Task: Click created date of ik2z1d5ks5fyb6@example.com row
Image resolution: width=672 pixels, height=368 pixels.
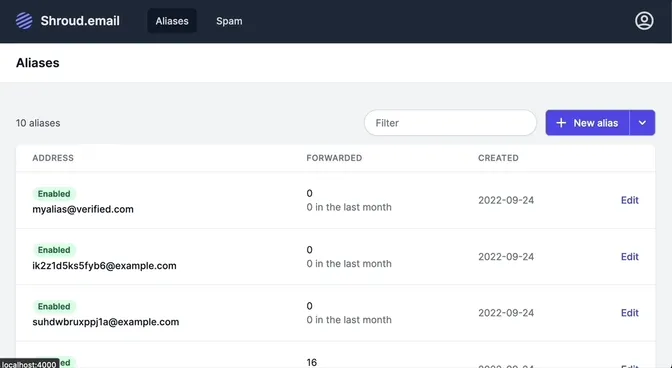Action: tap(506, 257)
